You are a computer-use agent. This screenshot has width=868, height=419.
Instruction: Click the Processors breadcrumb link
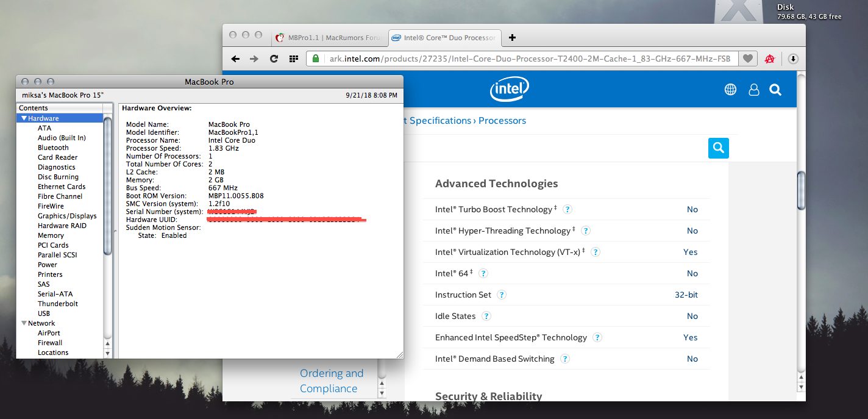502,121
